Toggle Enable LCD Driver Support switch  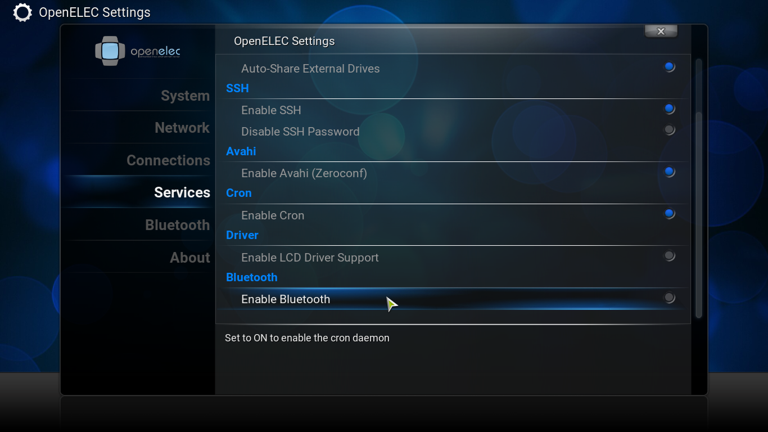670,256
